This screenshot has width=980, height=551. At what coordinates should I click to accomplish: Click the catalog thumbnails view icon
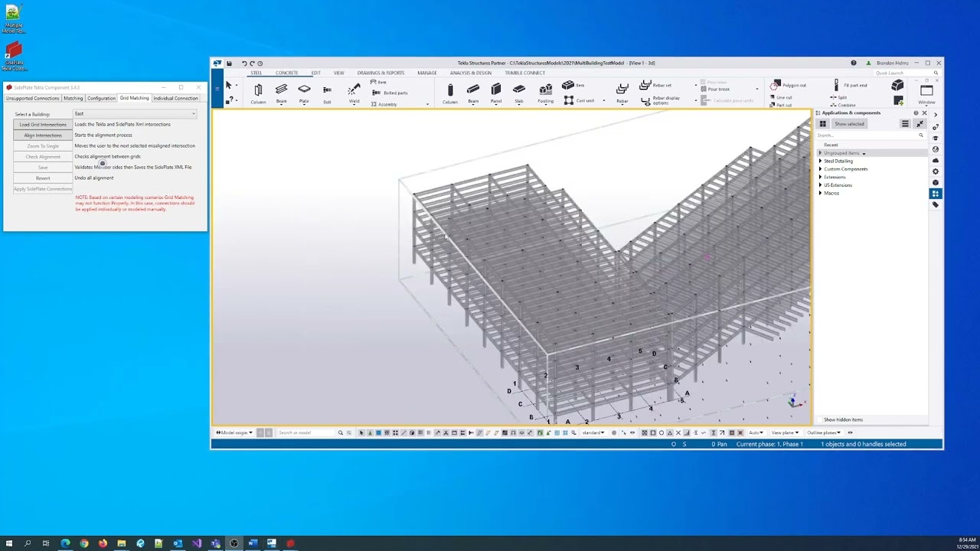(823, 124)
